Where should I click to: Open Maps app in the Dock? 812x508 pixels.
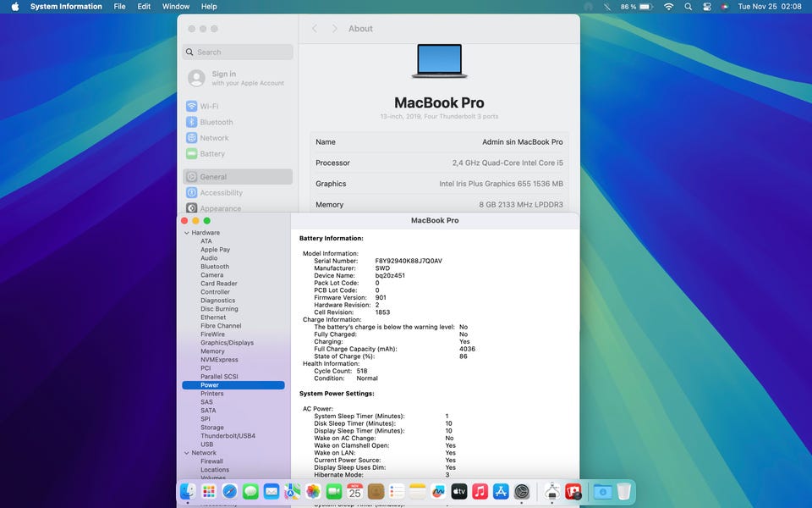[292, 491]
